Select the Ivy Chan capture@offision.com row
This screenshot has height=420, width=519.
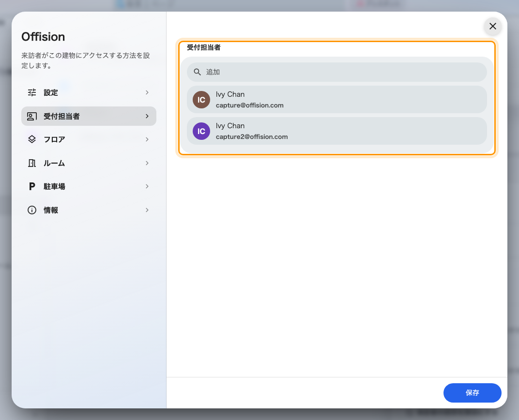(337, 100)
